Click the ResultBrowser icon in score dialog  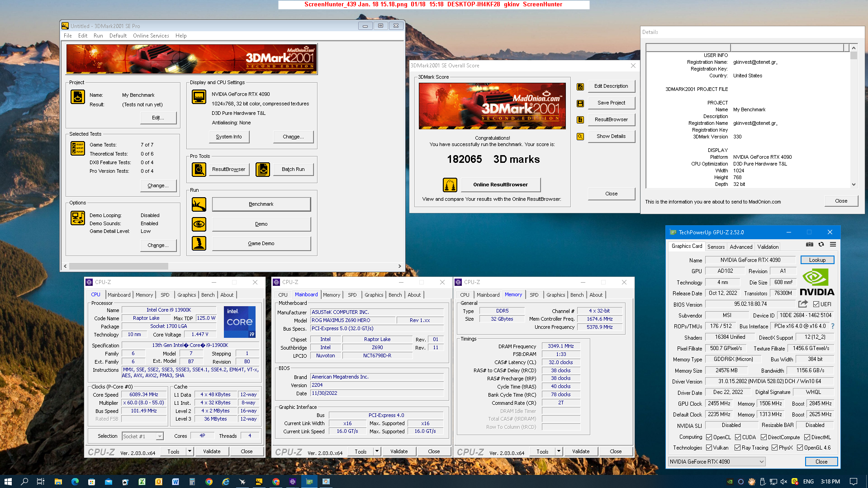(580, 120)
